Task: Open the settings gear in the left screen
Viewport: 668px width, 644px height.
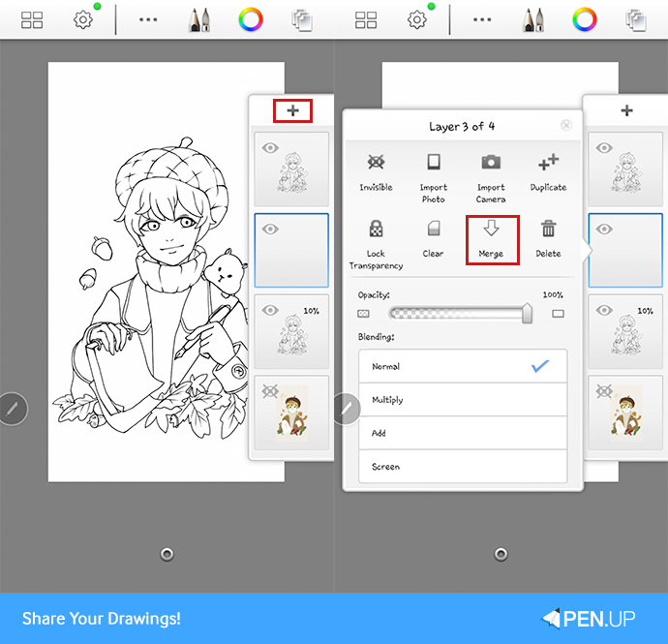Action: coord(83,19)
